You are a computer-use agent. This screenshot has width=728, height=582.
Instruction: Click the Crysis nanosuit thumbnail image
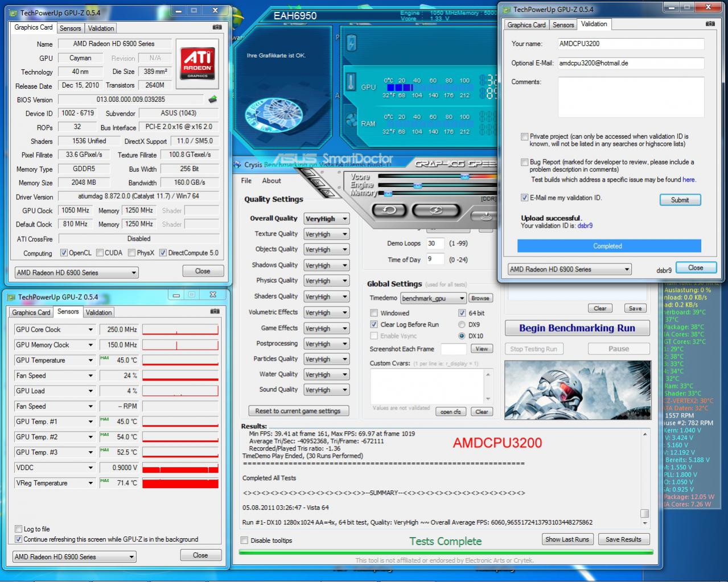577,391
